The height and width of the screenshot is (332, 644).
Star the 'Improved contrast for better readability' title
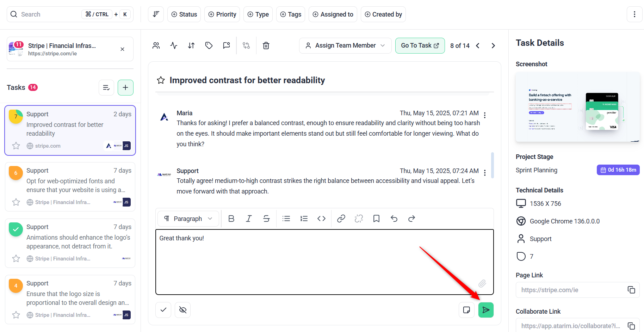pyautogui.click(x=161, y=80)
